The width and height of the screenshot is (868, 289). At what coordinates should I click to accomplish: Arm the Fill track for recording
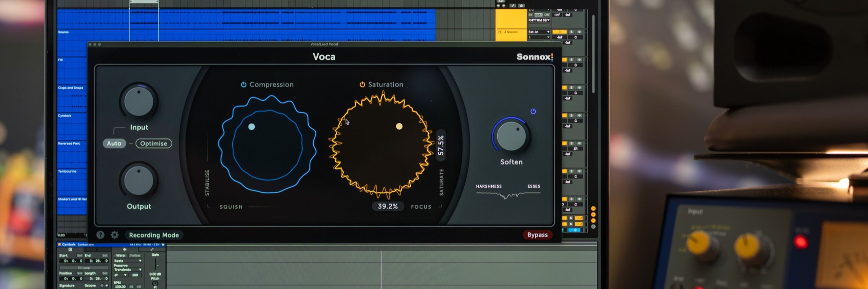pos(580,60)
